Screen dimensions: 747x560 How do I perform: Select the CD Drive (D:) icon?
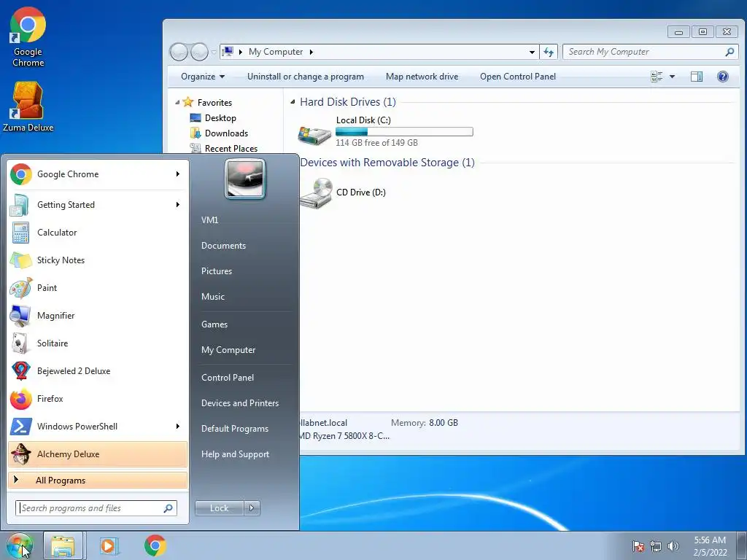[342, 192]
